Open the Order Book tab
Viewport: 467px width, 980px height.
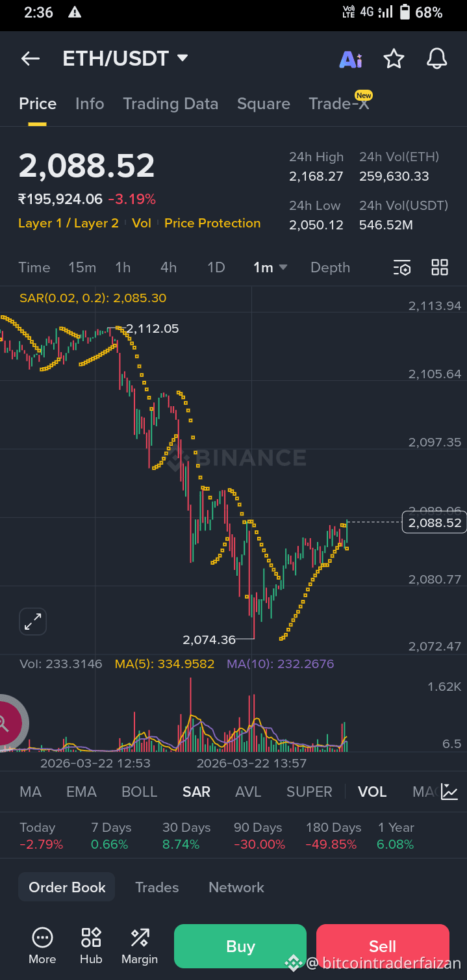coord(67,887)
